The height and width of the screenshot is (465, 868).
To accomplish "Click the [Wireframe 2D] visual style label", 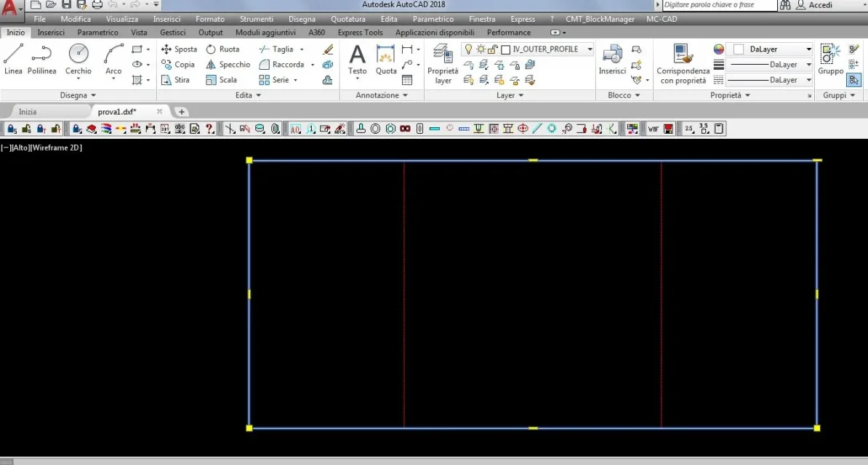I will pyautogui.click(x=57, y=147).
